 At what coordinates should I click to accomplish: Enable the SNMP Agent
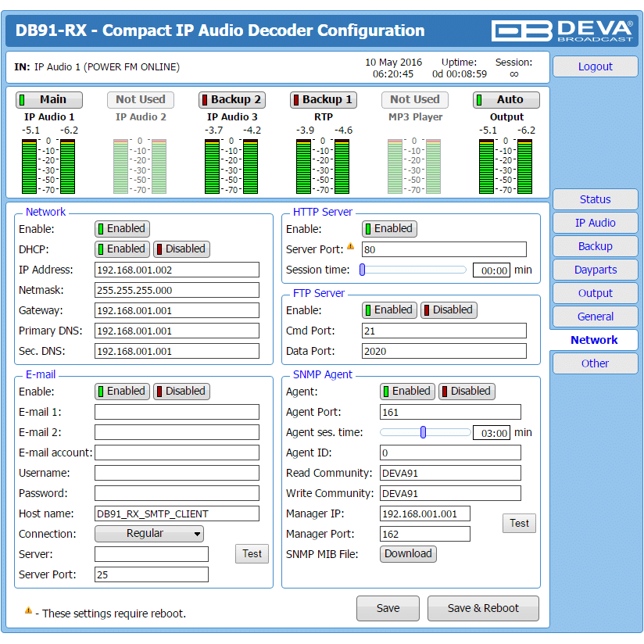click(x=407, y=392)
